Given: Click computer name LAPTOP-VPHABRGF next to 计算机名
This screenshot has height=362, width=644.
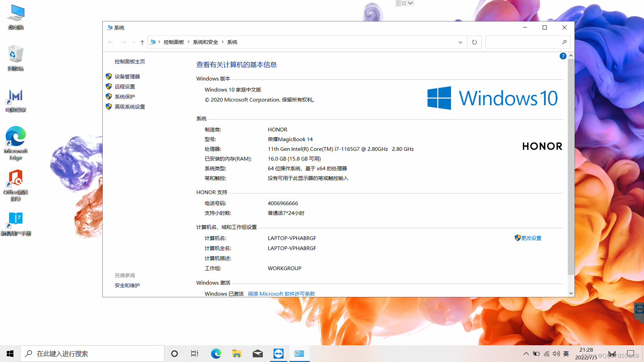Looking at the screenshot, I should coord(292,238).
